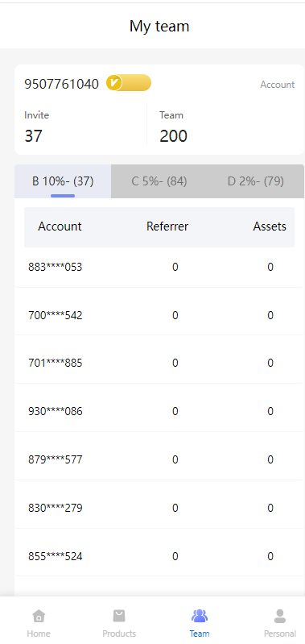
Task: Switch to the B 10%- (37) tab
Action: pos(63,181)
